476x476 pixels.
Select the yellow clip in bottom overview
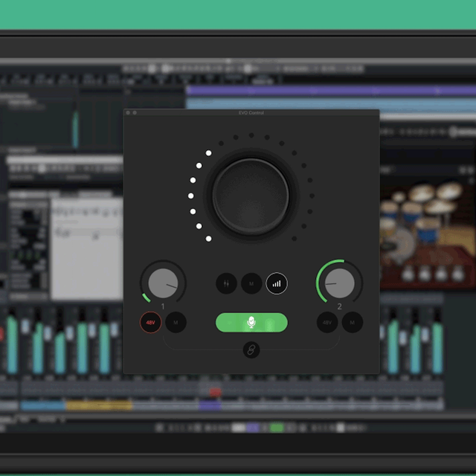coord(98,405)
